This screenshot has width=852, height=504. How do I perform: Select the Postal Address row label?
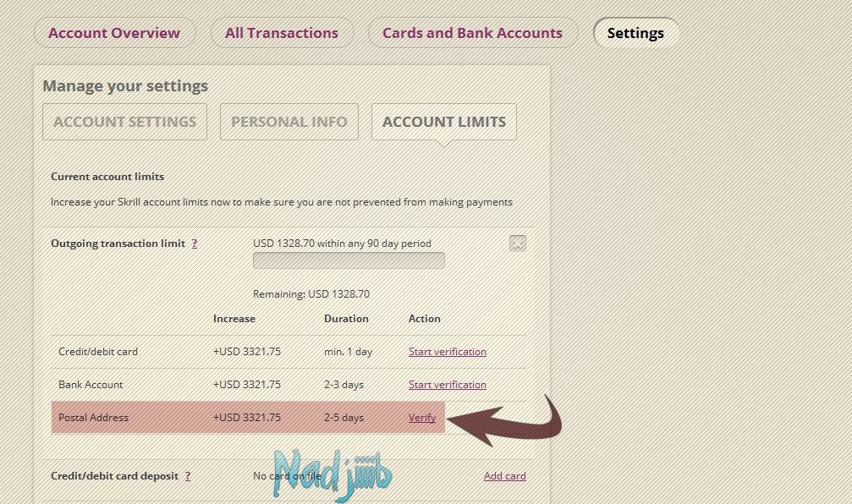(93, 418)
